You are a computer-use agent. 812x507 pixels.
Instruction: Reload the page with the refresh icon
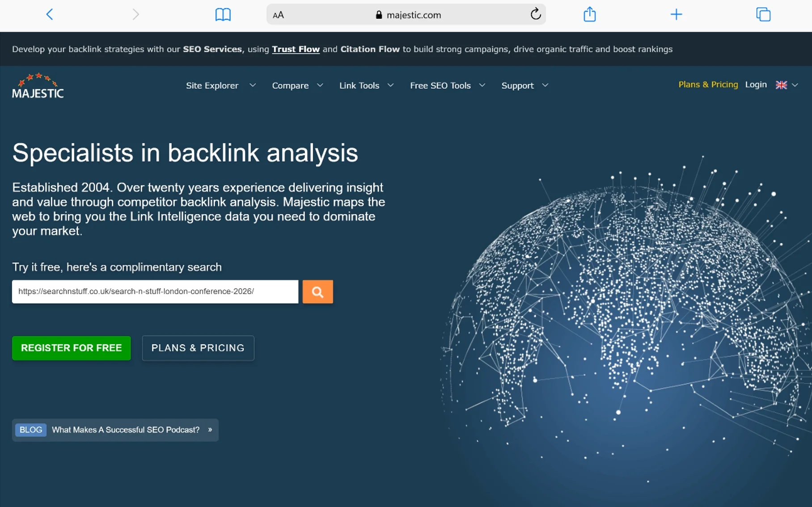pos(536,14)
